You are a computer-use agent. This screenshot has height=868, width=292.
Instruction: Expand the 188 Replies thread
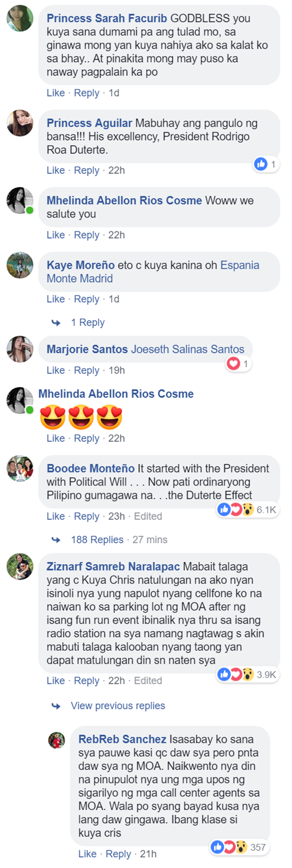[x=97, y=540]
